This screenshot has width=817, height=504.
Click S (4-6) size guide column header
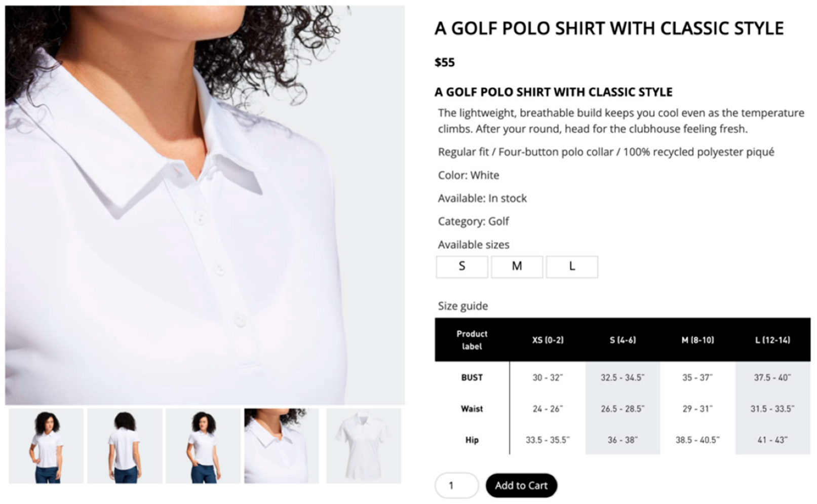point(623,340)
